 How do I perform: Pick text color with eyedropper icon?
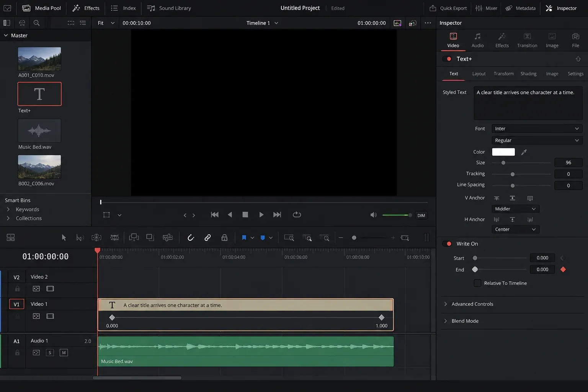pyautogui.click(x=524, y=152)
